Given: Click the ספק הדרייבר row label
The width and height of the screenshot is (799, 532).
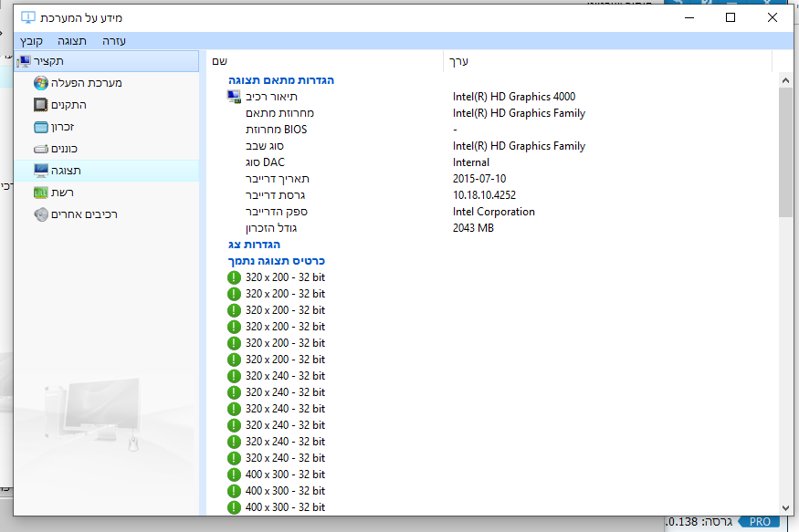Looking at the screenshot, I should 276,212.
